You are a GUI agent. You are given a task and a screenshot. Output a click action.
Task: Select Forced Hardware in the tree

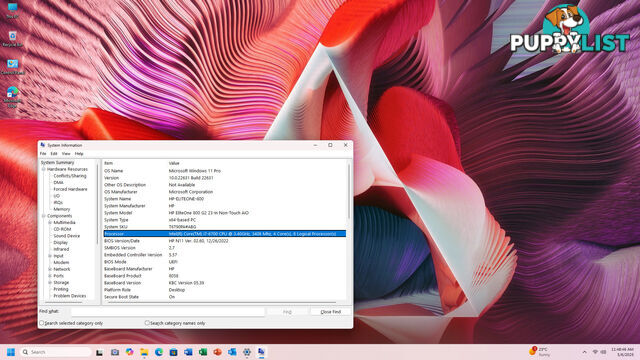[x=70, y=189]
